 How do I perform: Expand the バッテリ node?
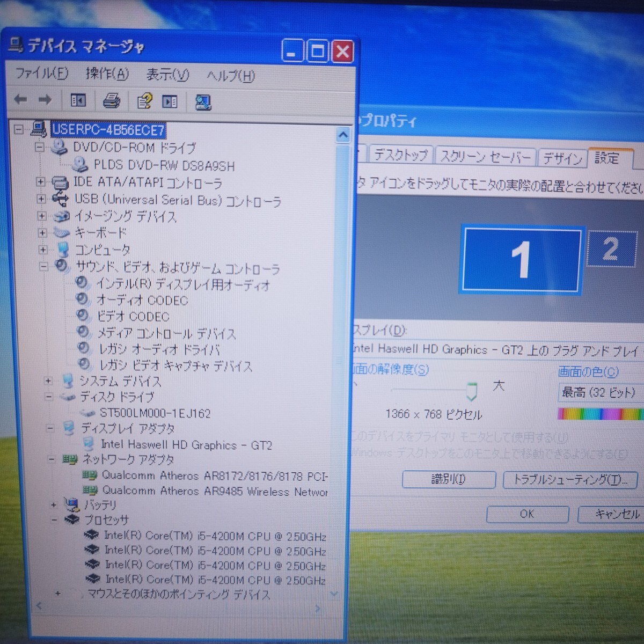point(53,505)
